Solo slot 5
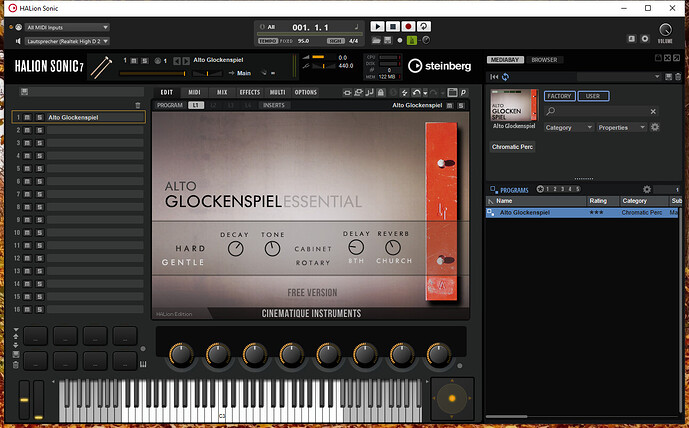 [x=40, y=168]
